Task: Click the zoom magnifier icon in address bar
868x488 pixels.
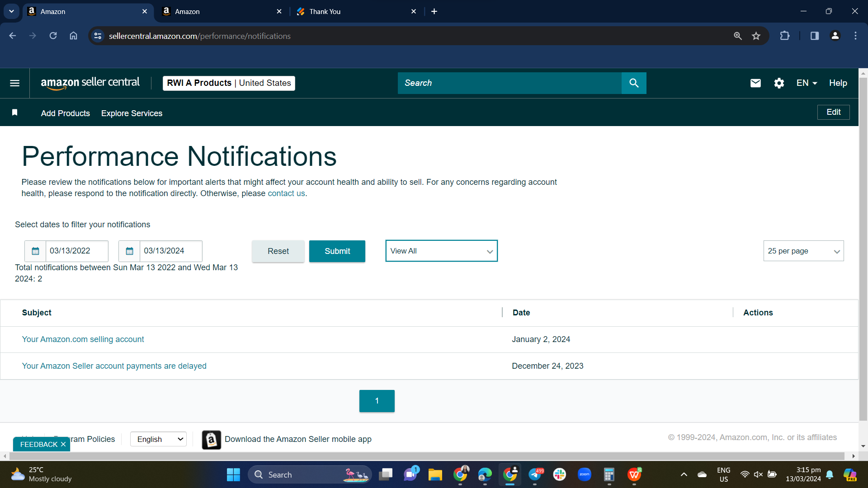Action: 737,36
